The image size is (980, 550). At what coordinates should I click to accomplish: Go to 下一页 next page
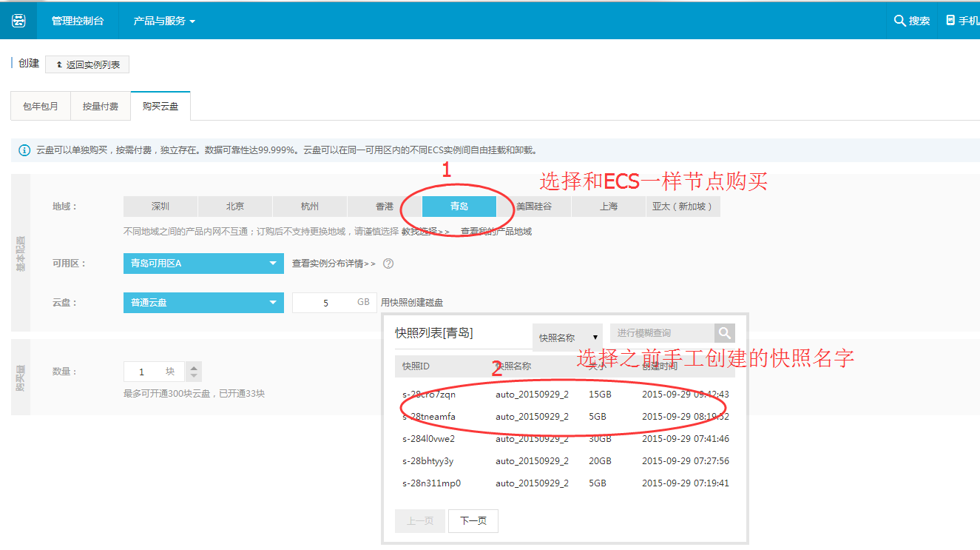click(x=473, y=521)
